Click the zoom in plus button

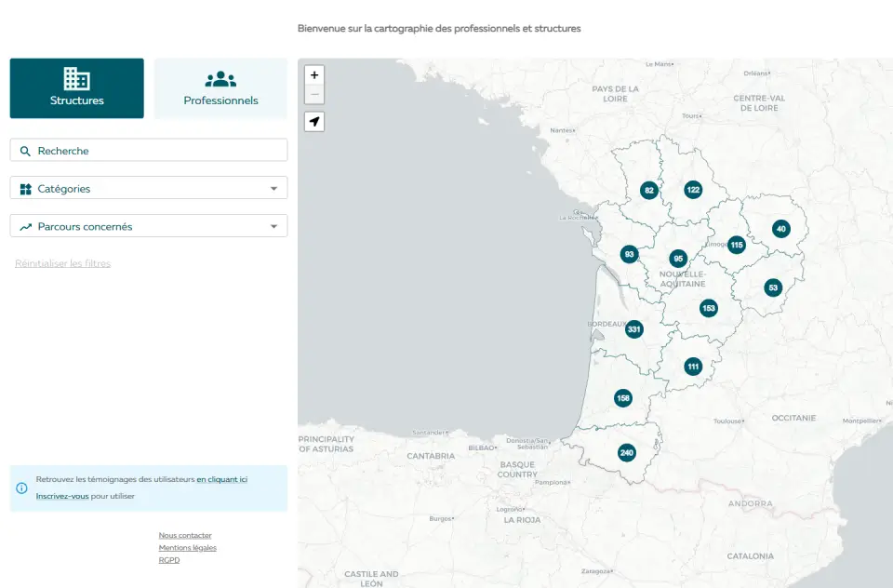pos(314,75)
